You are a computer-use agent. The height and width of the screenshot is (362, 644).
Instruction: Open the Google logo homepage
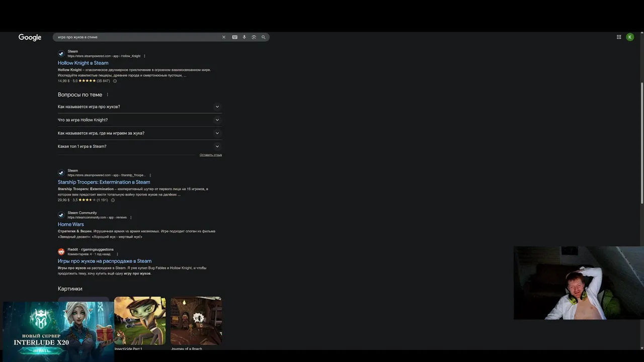pos(30,37)
